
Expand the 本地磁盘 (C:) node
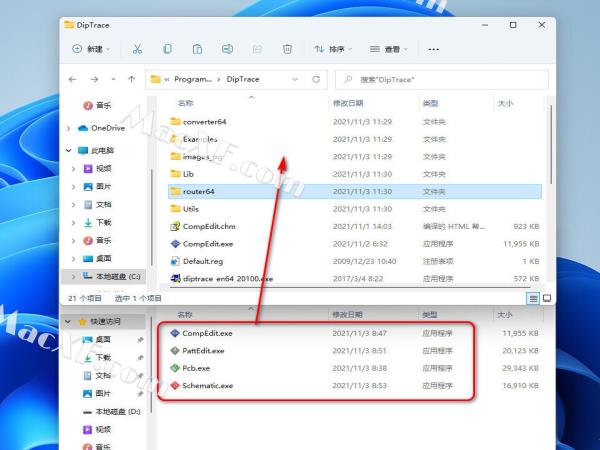pyautogui.click(x=73, y=276)
